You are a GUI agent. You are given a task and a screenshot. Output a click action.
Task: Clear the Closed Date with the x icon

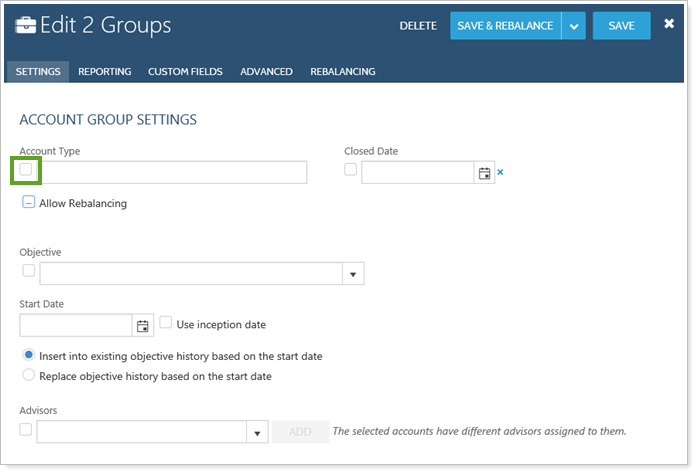[x=501, y=173]
